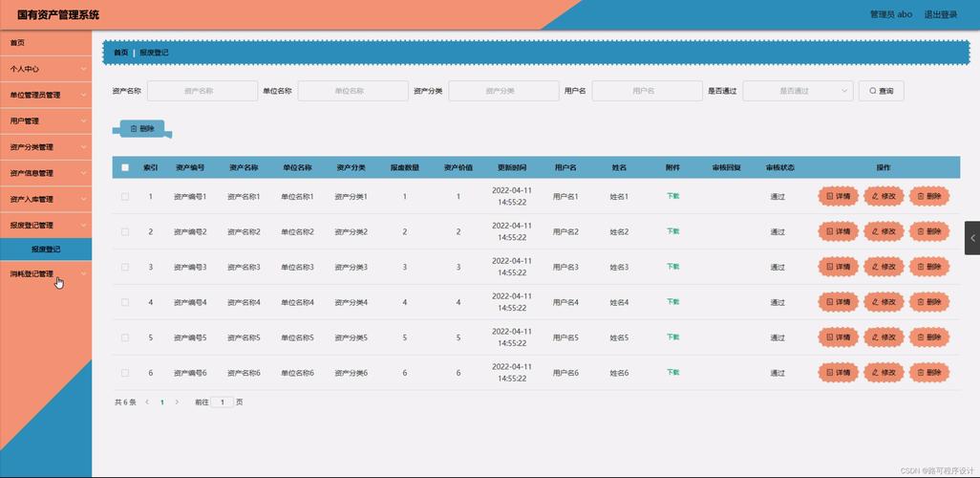The width and height of the screenshot is (980, 478).
Task: Click 管理员 abo account label
Action: tap(890, 14)
